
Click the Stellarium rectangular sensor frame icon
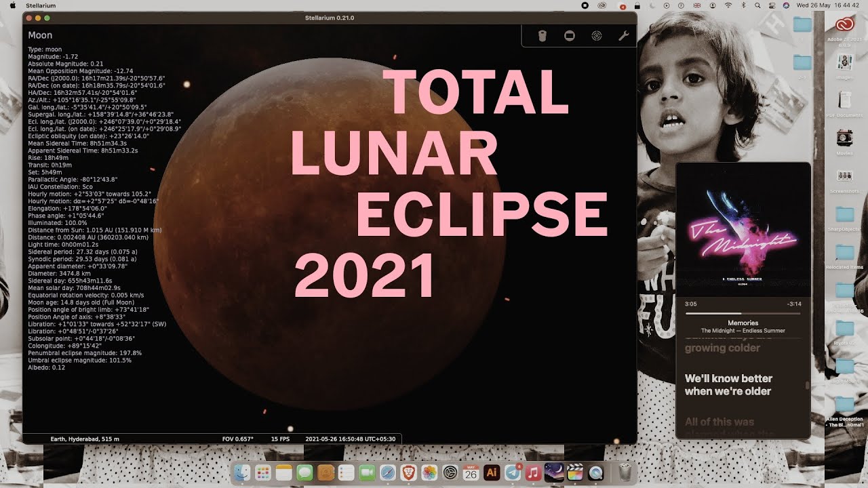pos(570,36)
